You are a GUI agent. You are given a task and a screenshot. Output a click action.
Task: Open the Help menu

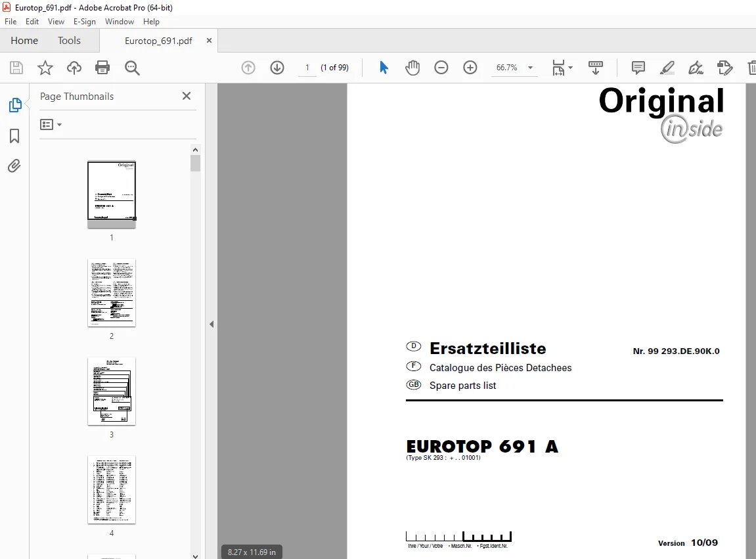tap(151, 21)
